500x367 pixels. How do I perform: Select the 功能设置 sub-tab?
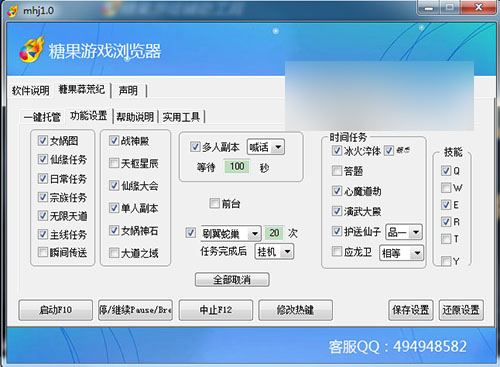click(89, 116)
